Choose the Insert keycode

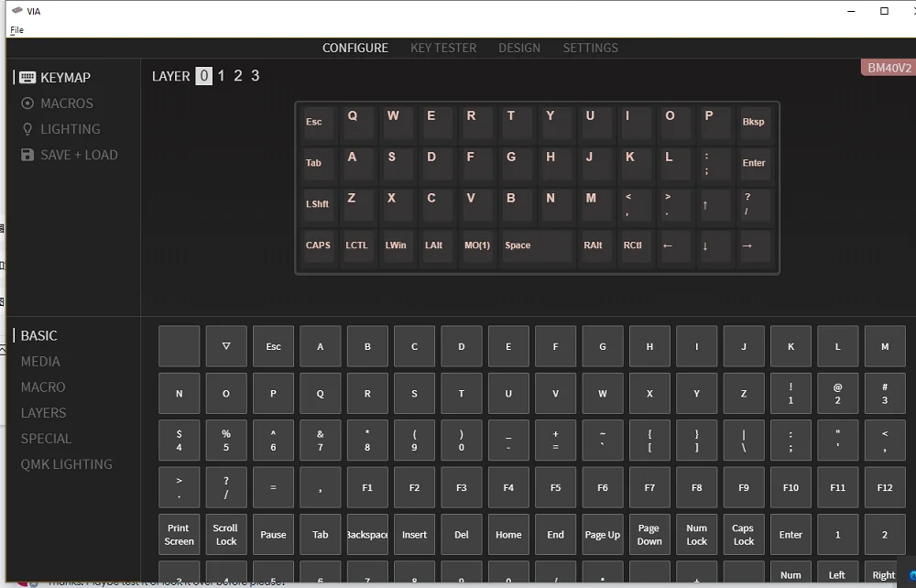[414, 534]
